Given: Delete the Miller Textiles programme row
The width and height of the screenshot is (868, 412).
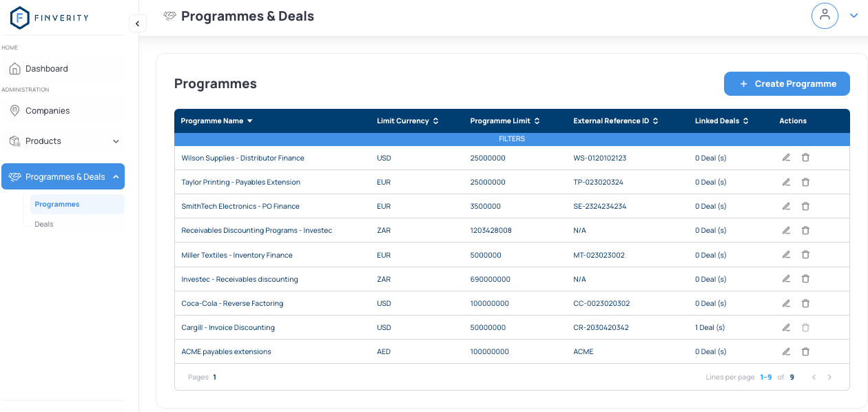Looking at the screenshot, I should (x=805, y=255).
